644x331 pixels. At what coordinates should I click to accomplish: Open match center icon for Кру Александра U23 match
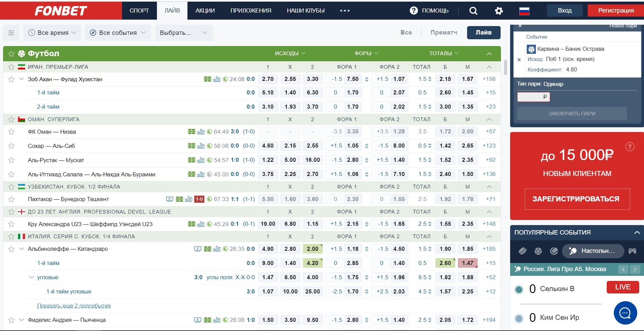[x=192, y=224]
